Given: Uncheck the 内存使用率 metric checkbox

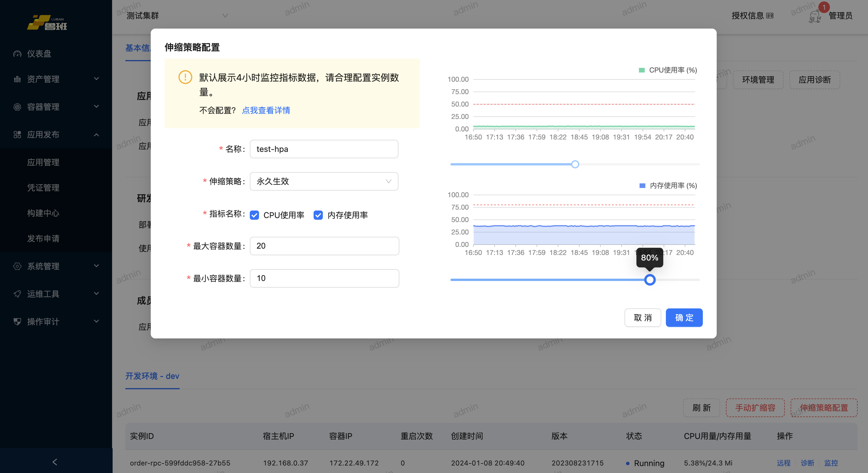Looking at the screenshot, I should 318,215.
